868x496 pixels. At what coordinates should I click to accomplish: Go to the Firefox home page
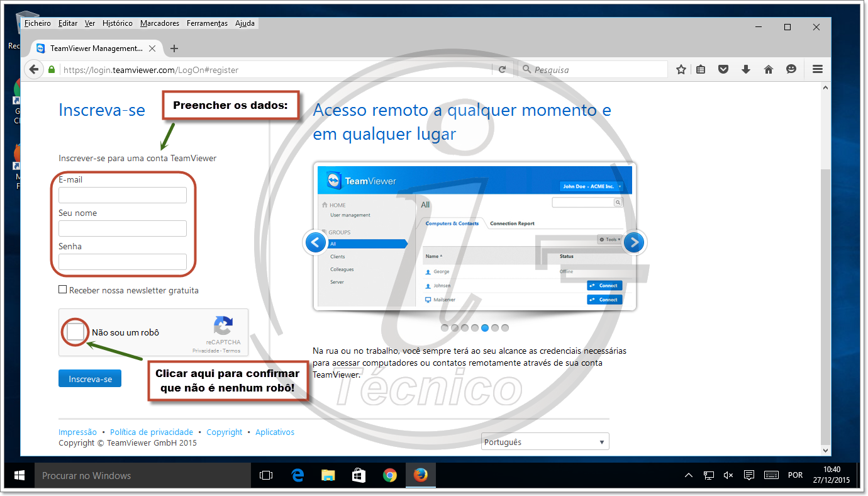pyautogui.click(x=769, y=69)
